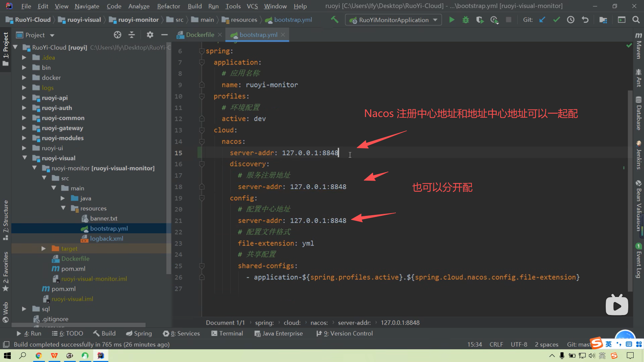Viewport: 644px width, 362px height.
Task: Update project via Git blue arrow
Action: (x=542, y=20)
